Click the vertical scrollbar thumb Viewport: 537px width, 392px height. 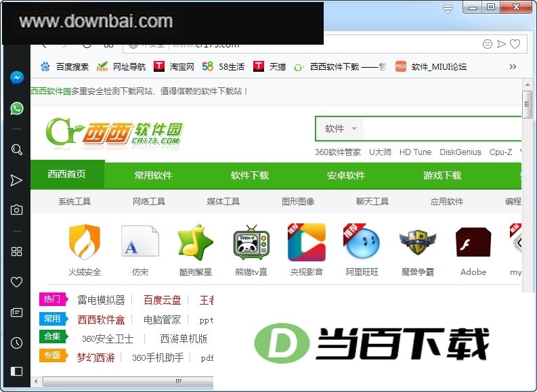527,104
